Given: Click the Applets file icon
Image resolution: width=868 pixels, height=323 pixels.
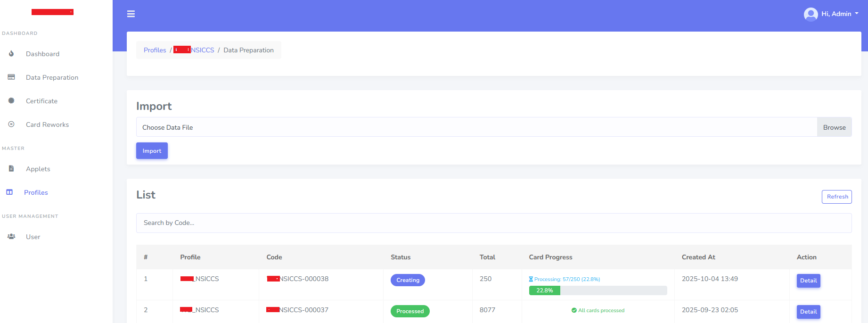Looking at the screenshot, I should click(x=11, y=169).
